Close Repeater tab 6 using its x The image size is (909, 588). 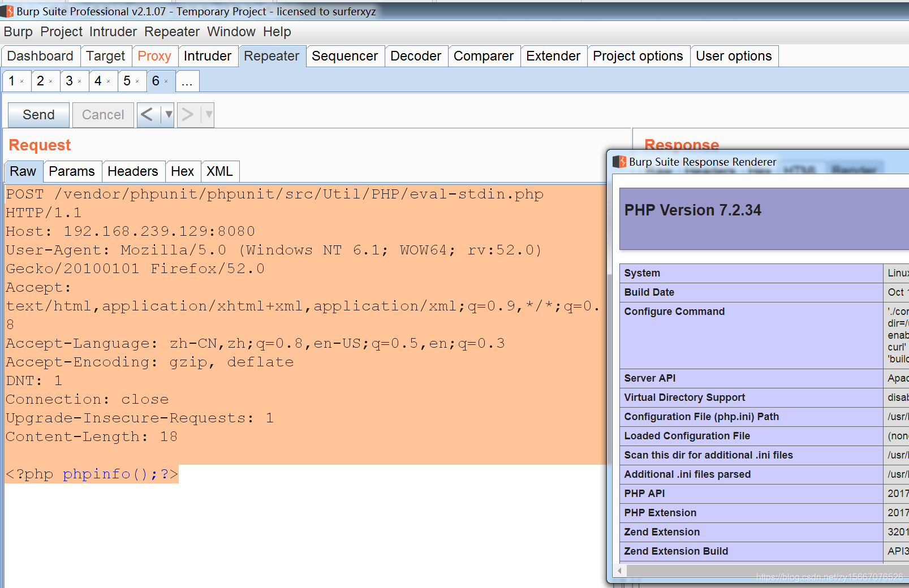coord(166,81)
